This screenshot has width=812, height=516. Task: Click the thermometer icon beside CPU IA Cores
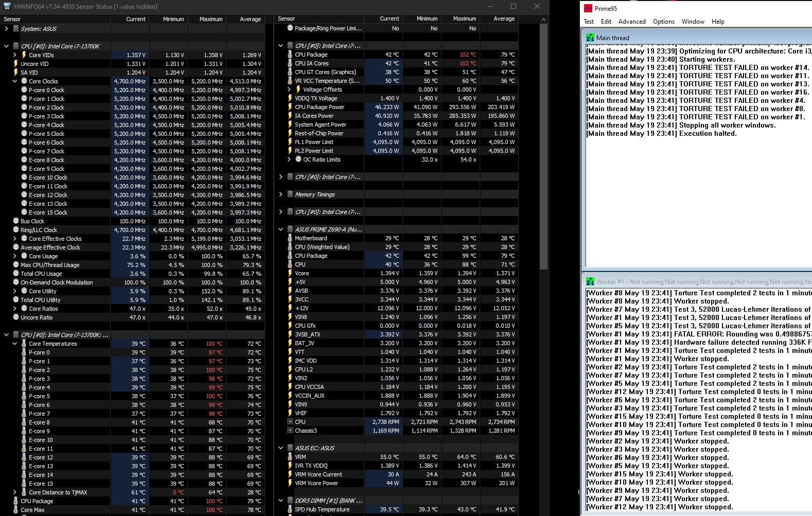coord(290,63)
